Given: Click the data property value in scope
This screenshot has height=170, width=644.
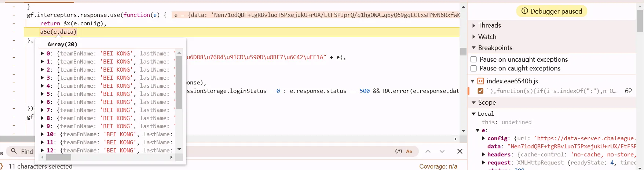Looking at the screenshot, I should (x=572, y=147).
